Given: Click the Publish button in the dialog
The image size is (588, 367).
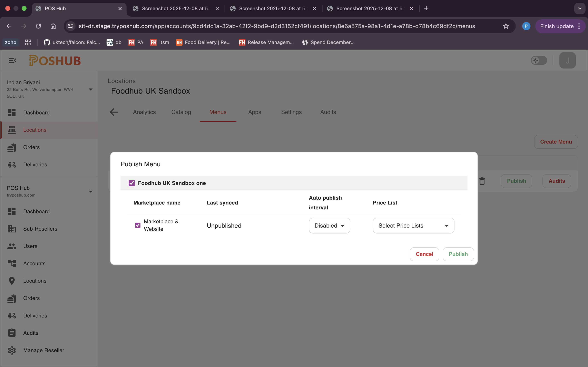Looking at the screenshot, I should 458,254.
